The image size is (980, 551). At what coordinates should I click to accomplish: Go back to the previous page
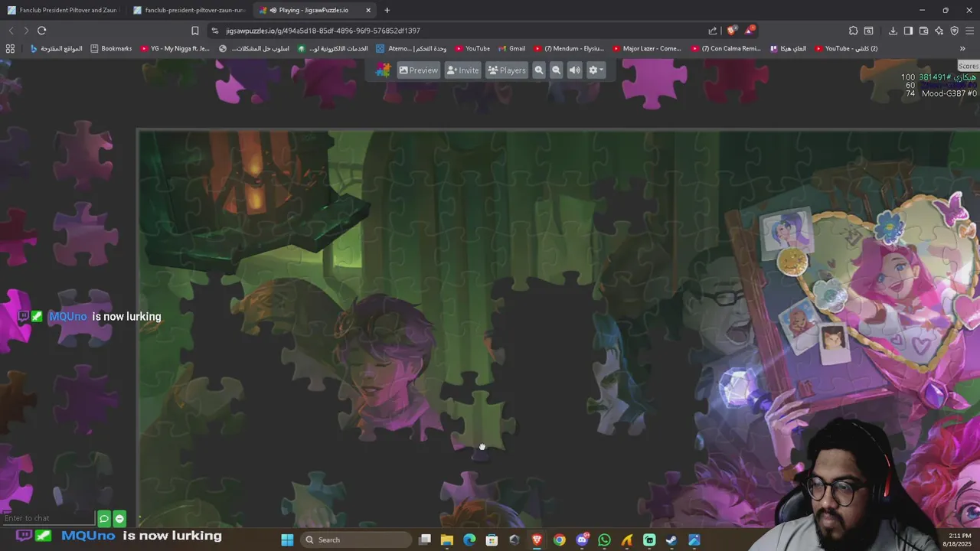click(x=11, y=31)
